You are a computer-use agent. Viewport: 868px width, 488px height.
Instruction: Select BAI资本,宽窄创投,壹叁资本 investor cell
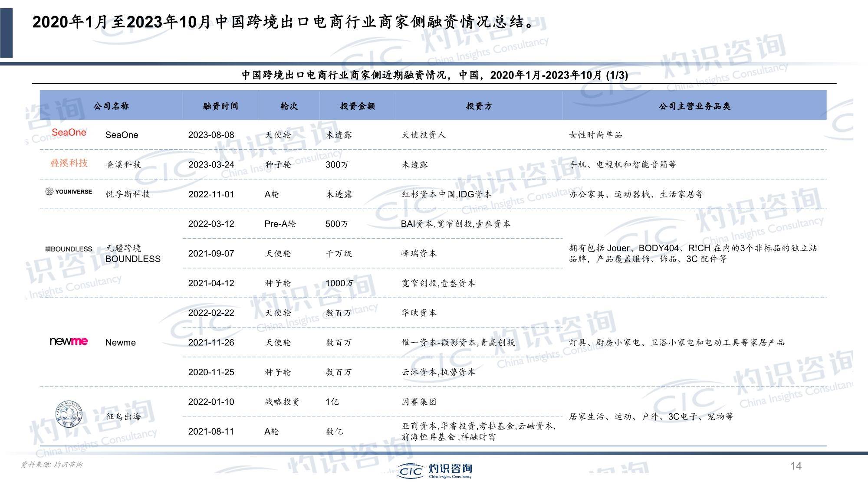(x=456, y=224)
